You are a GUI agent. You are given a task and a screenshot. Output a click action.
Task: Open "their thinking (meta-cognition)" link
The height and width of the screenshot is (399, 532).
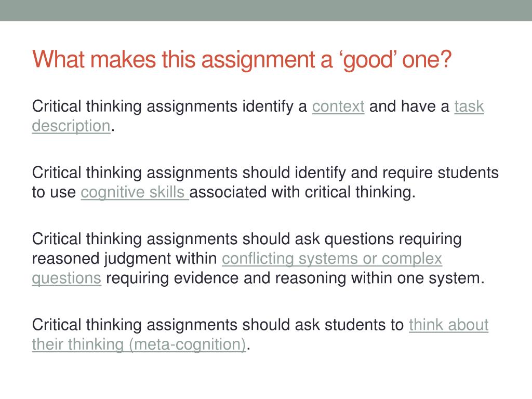139,345
